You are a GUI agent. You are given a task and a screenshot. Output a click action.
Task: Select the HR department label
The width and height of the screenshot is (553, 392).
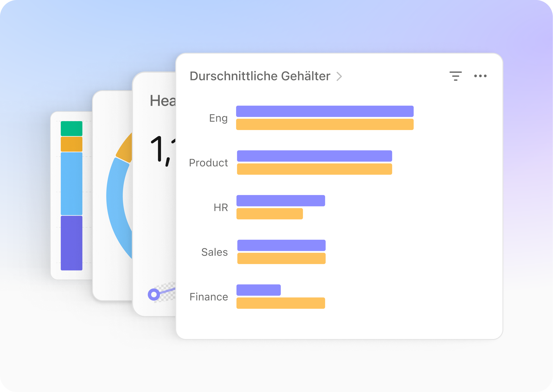pyautogui.click(x=221, y=207)
